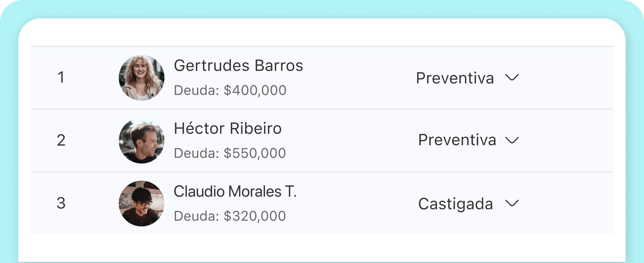
Task: Select row number 2
Action: pos(61,140)
